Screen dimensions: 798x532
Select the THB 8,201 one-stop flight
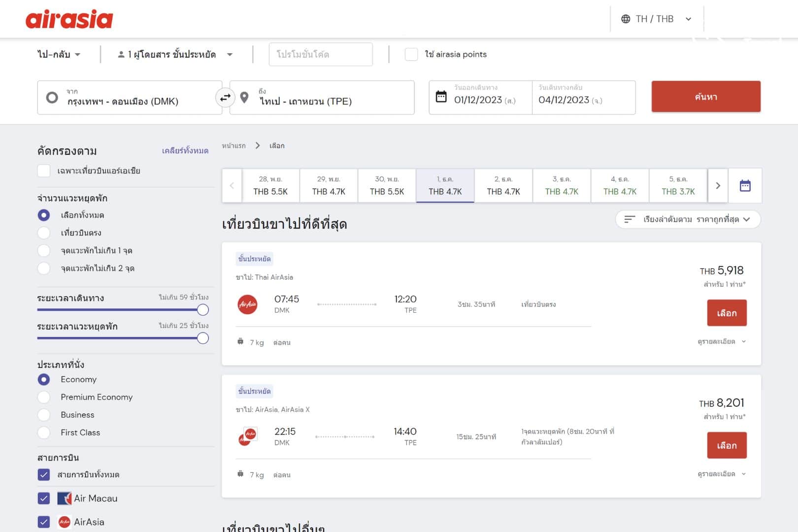pyautogui.click(x=727, y=445)
